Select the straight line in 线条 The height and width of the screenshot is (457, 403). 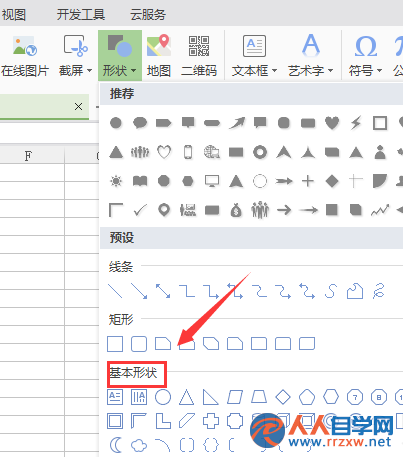[x=115, y=291]
